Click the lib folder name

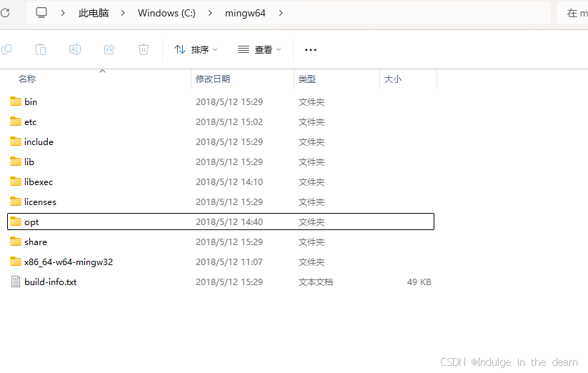tap(29, 161)
